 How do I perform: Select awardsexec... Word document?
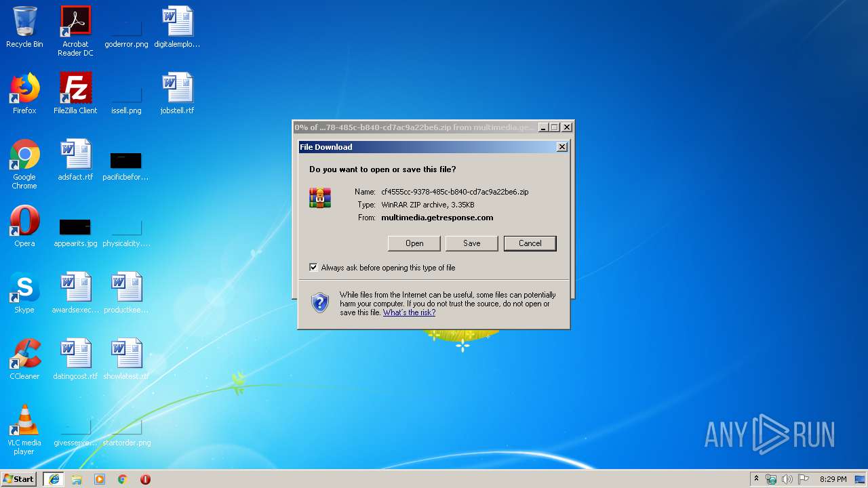[x=75, y=293]
